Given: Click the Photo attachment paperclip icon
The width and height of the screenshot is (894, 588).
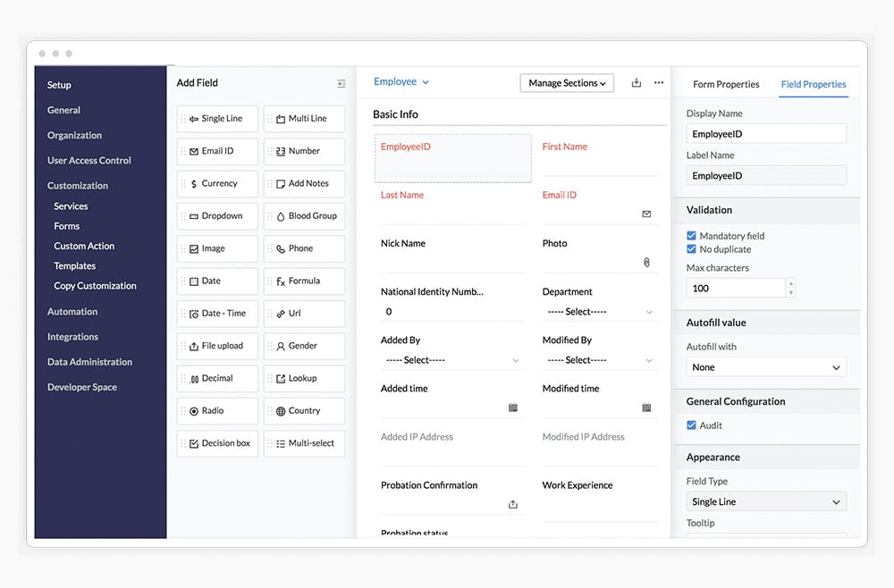Looking at the screenshot, I should [646, 263].
